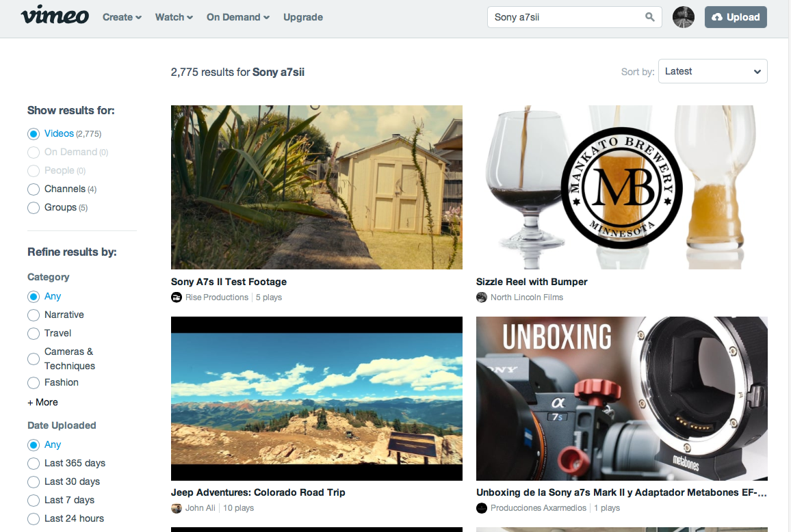The image size is (791, 532).
Task: Select the Narrative category
Action: tap(55, 315)
